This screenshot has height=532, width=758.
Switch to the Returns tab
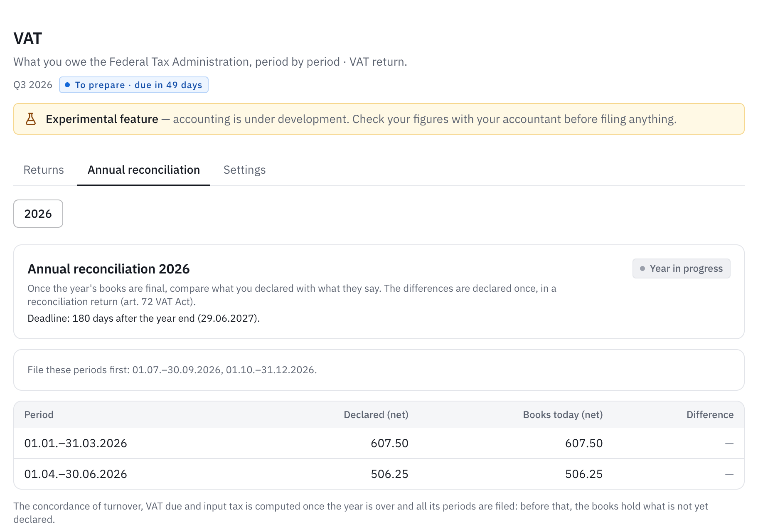coord(44,170)
